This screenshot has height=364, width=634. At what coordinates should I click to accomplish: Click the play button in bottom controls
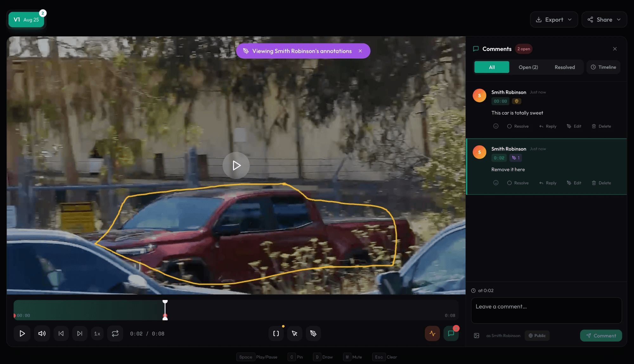22,334
